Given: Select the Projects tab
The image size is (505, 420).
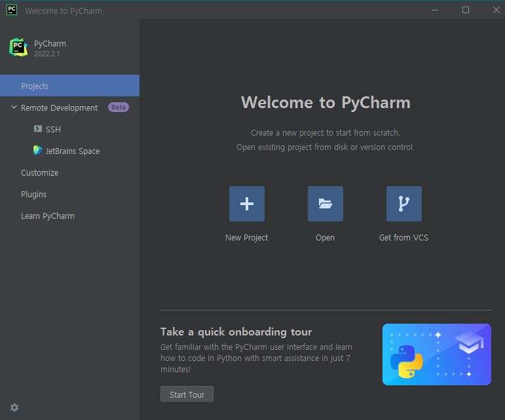Looking at the screenshot, I should (x=69, y=86).
